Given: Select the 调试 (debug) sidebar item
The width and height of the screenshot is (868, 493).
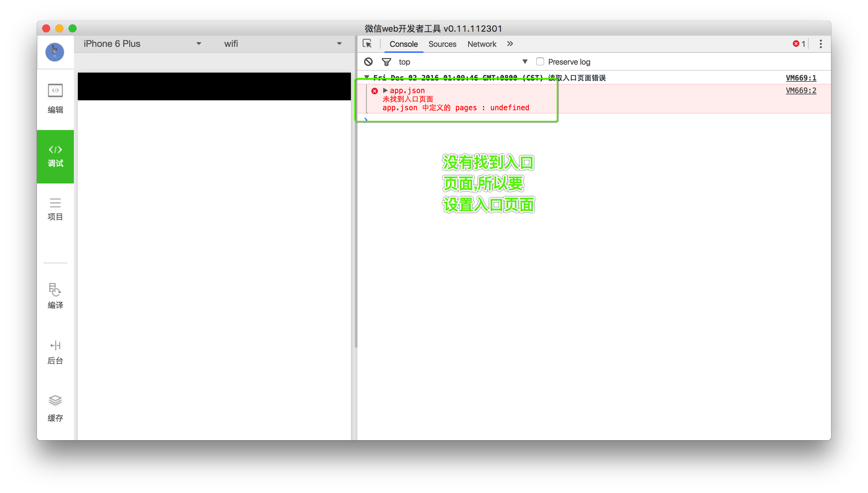Looking at the screenshot, I should (x=55, y=156).
